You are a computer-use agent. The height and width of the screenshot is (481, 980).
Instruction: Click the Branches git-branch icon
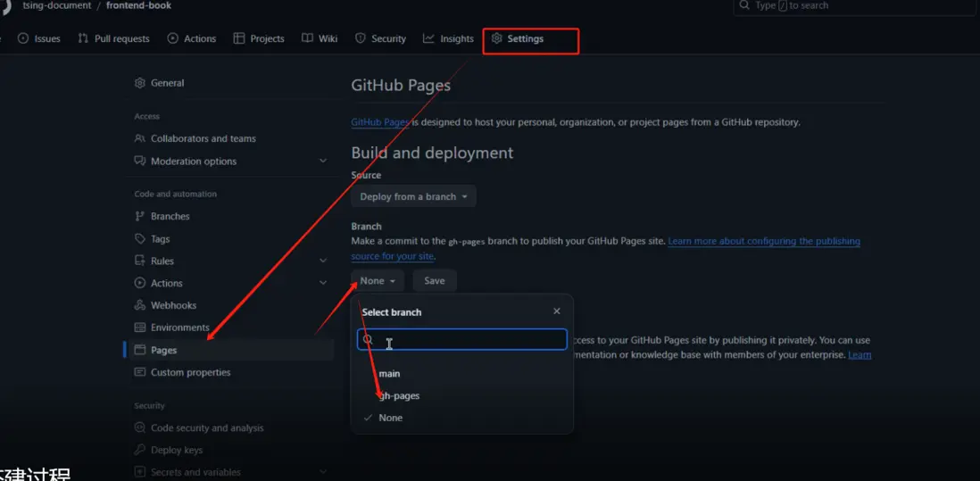tap(140, 216)
